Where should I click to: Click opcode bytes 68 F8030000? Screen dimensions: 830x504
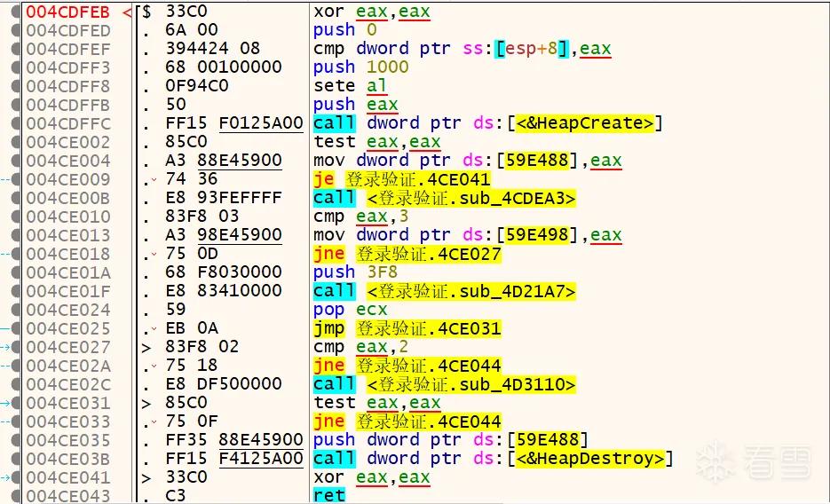(x=224, y=272)
